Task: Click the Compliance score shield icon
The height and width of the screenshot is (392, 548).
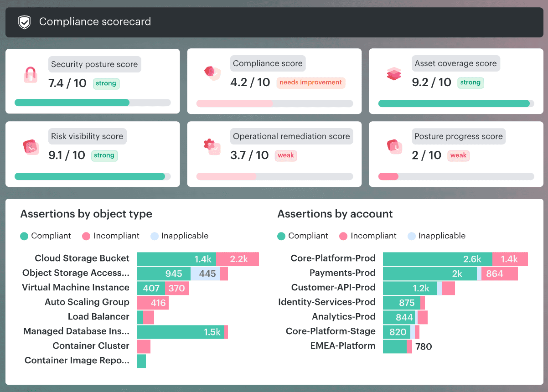Action: (212, 73)
